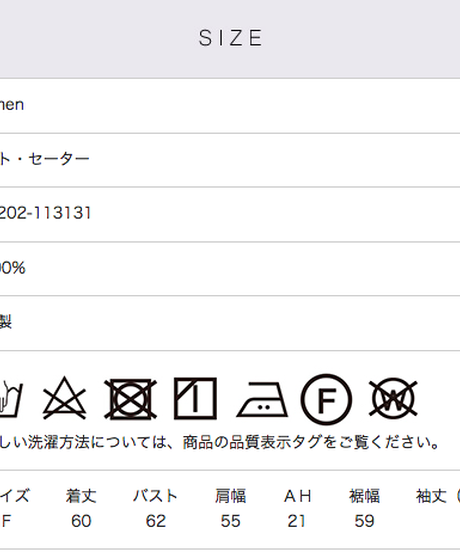Click the iron medium heat symbol
The height and width of the screenshot is (552, 460).
coord(262,399)
